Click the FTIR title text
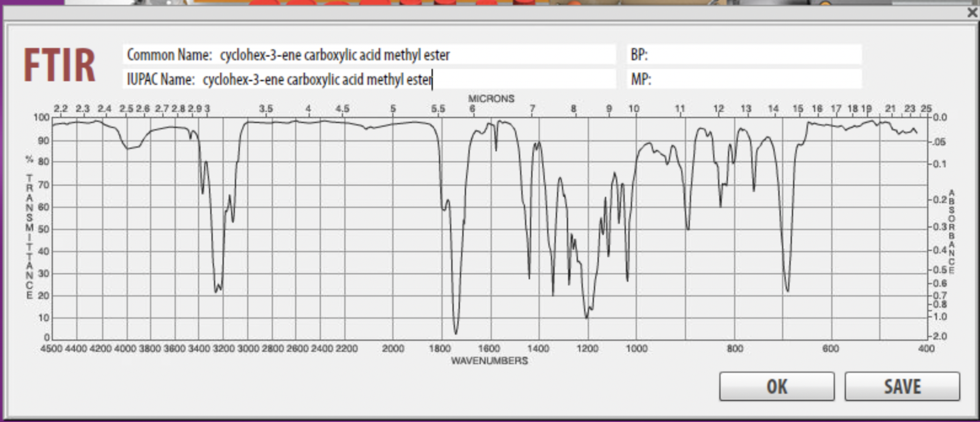Viewport: 980px width, 422px height. pos(59,66)
